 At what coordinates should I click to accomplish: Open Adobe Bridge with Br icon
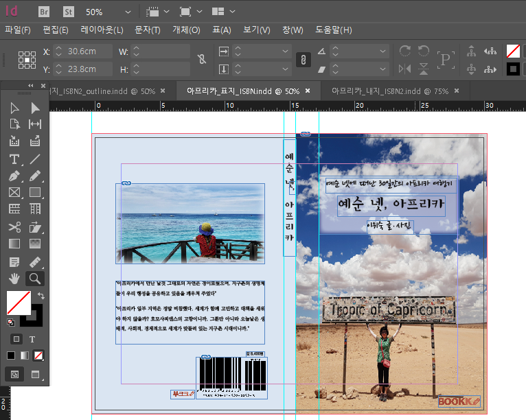pyautogui.click(x=43, y=12)
